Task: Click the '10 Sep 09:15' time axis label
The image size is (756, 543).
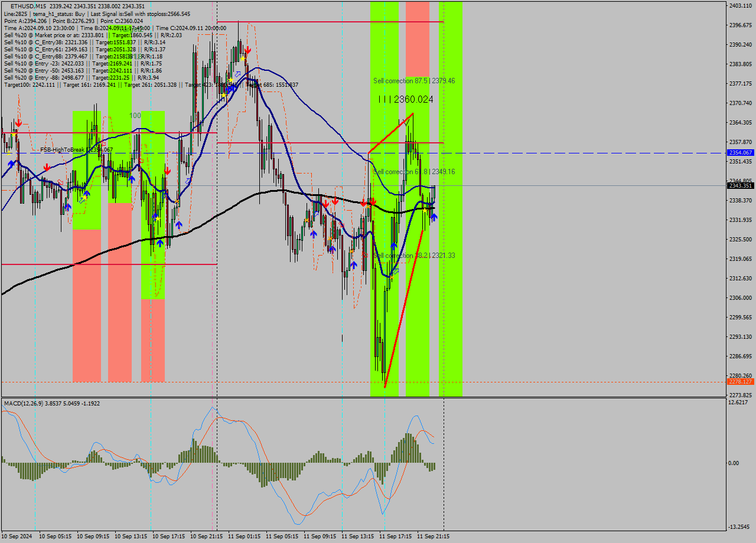Action: pos(93,537)
